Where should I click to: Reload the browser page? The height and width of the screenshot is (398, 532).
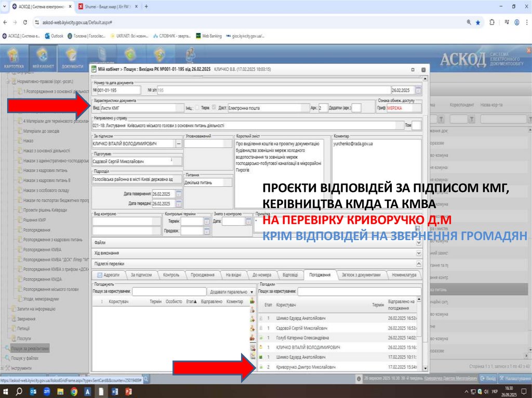25,22
